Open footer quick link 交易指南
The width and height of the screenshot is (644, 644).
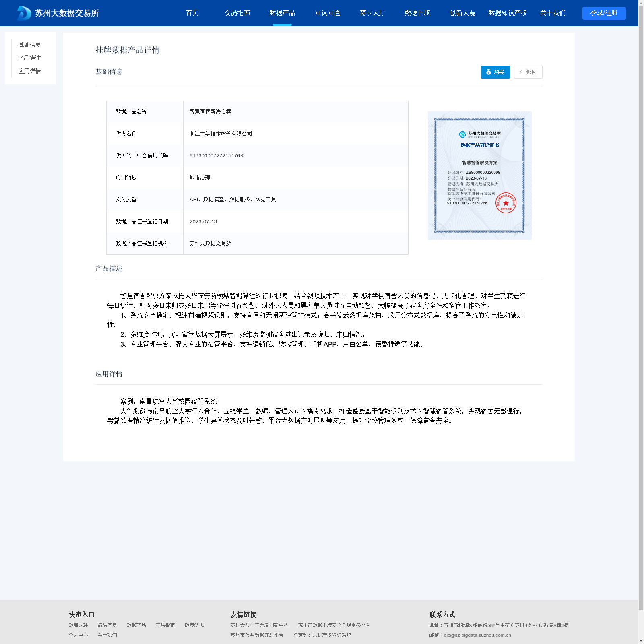pos(165,625)
